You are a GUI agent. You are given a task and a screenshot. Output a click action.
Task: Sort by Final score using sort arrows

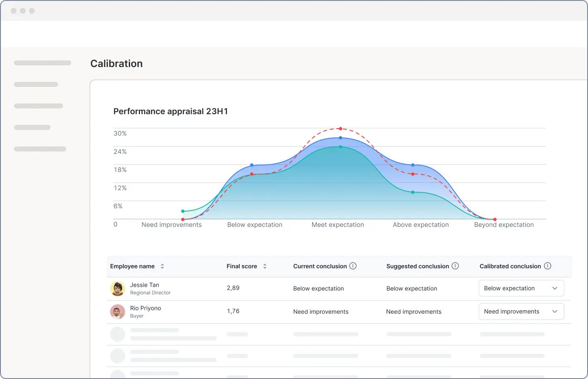pyautogui.click(x=265, y=266)
